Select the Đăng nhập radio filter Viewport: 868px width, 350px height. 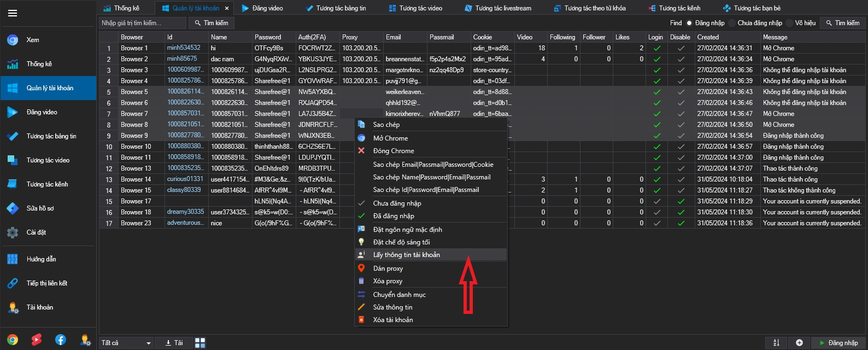coord(689,23)
